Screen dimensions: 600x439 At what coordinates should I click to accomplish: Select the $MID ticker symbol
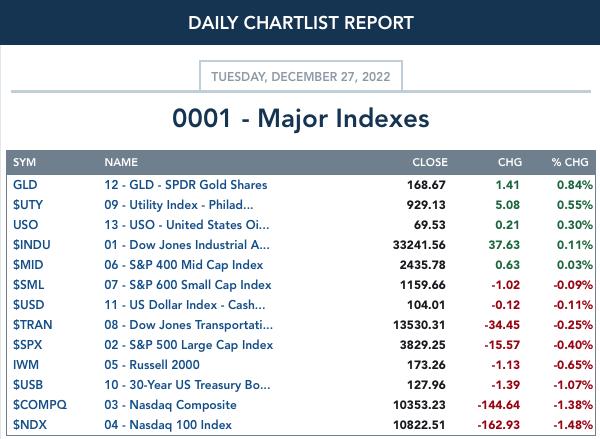[28, 264]
